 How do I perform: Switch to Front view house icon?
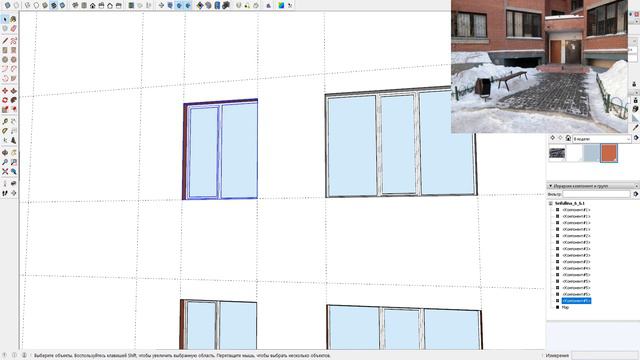tap(93, 5)
